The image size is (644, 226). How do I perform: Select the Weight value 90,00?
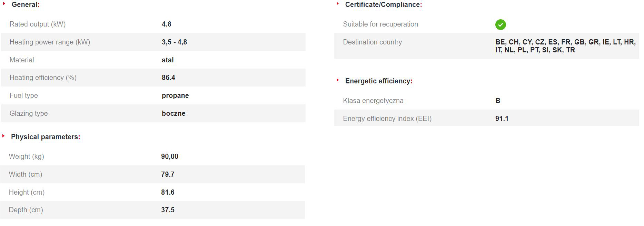pyautogui.click(x=169, y=156)
